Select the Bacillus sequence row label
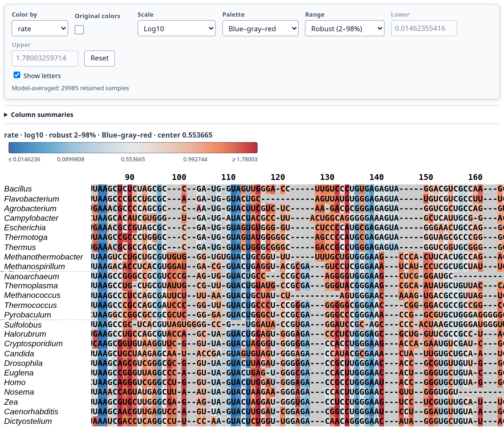Screen dimensions: 504x440 click(x=18, y=189)
